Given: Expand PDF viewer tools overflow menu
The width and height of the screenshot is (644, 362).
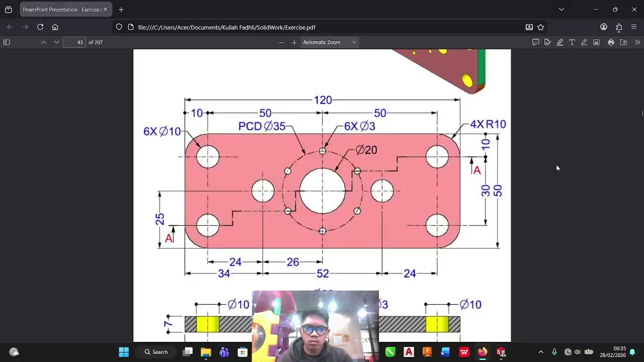Looking at the screenshot, I should pyautogui.click(x=637, y=42).
